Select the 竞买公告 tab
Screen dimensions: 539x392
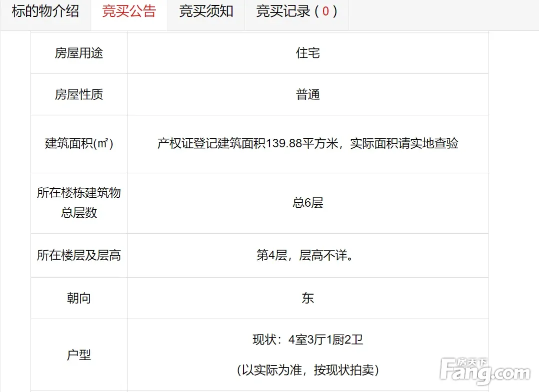pos(129,12)
